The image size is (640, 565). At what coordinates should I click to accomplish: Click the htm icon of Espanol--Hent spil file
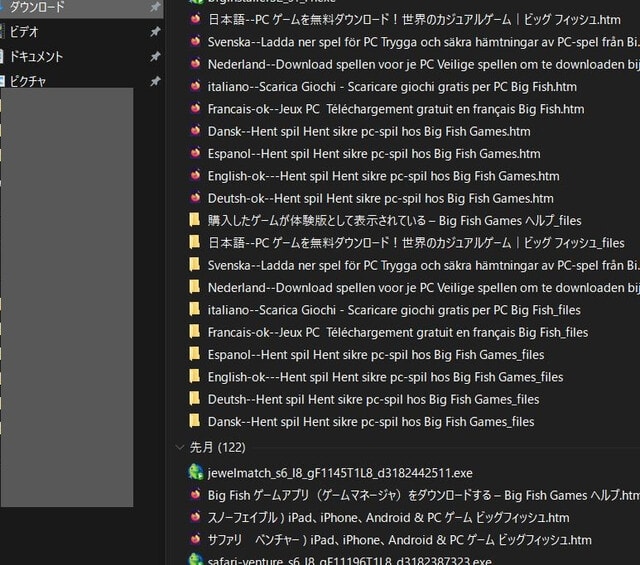pyautogui.click(x=196, y=153)
